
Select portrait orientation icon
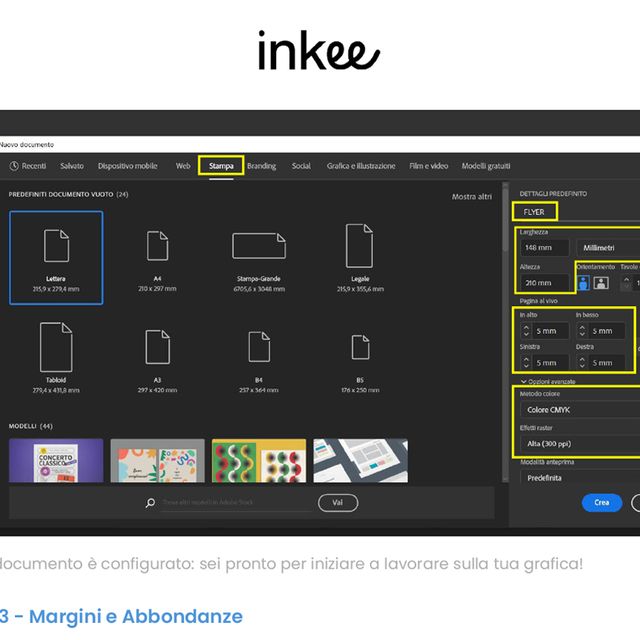pyautogui.click(x=584, y=282)
